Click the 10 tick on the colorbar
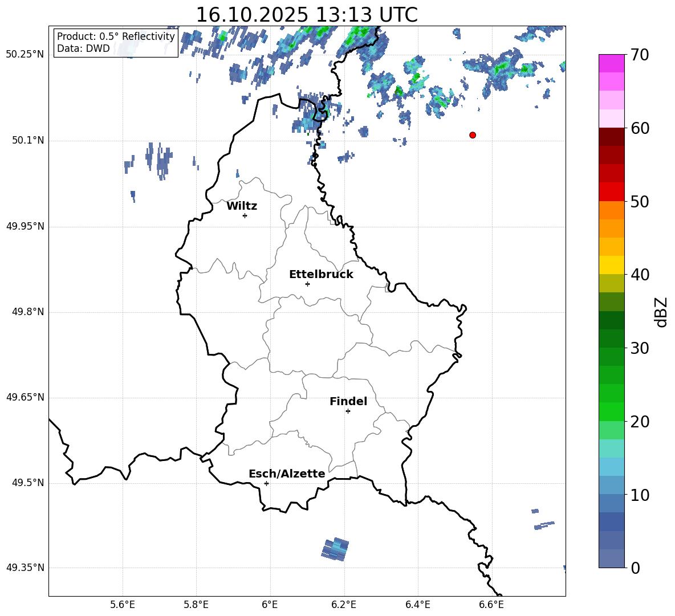The width and height of the screenshot is (675, 616). click(640, 495)
